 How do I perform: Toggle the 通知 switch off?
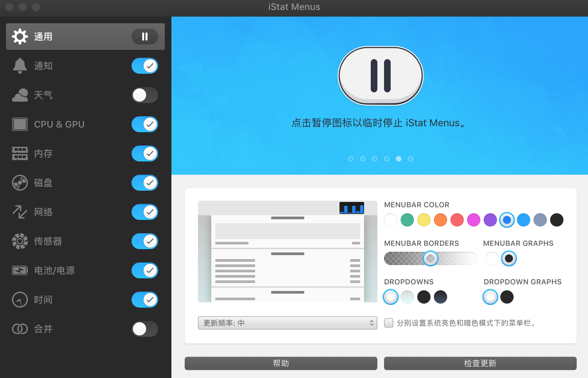[x=145, y=66]
